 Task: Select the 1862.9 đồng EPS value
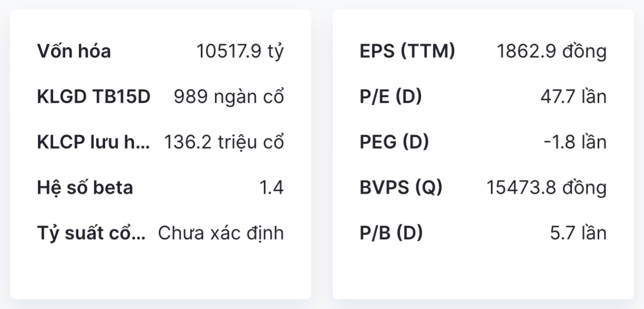(552, 51)
